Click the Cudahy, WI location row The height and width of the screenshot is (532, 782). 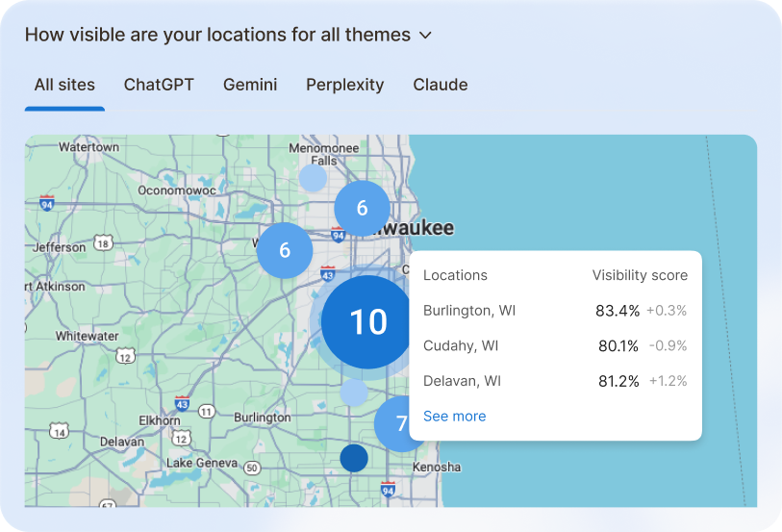pyautogui.click(x=555, y=345)
